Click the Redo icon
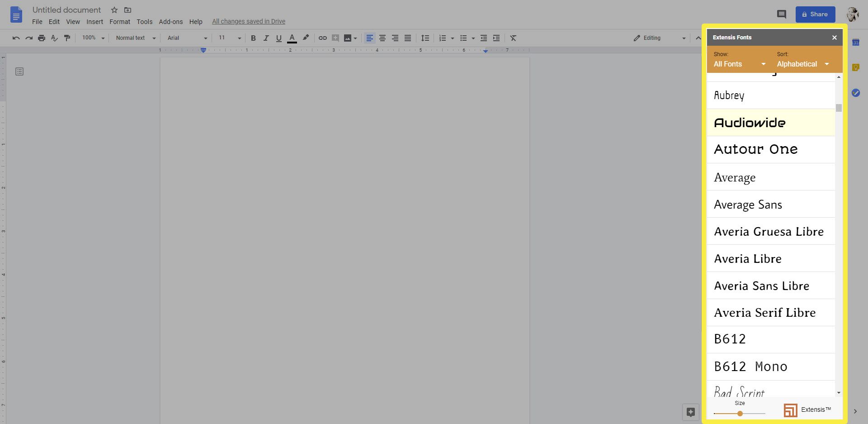The height and width of the screenshot is (424, 868). pyautogui.click(x=29, y=38)
